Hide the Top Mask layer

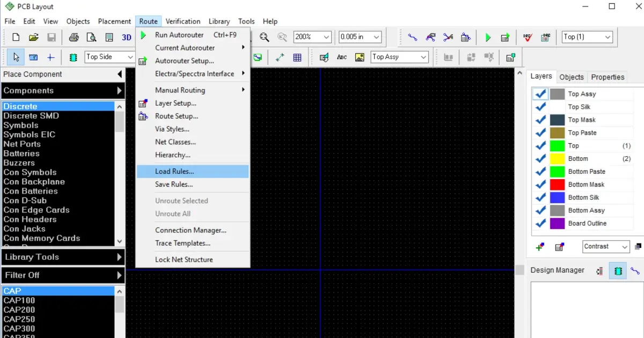coord(540,120)
